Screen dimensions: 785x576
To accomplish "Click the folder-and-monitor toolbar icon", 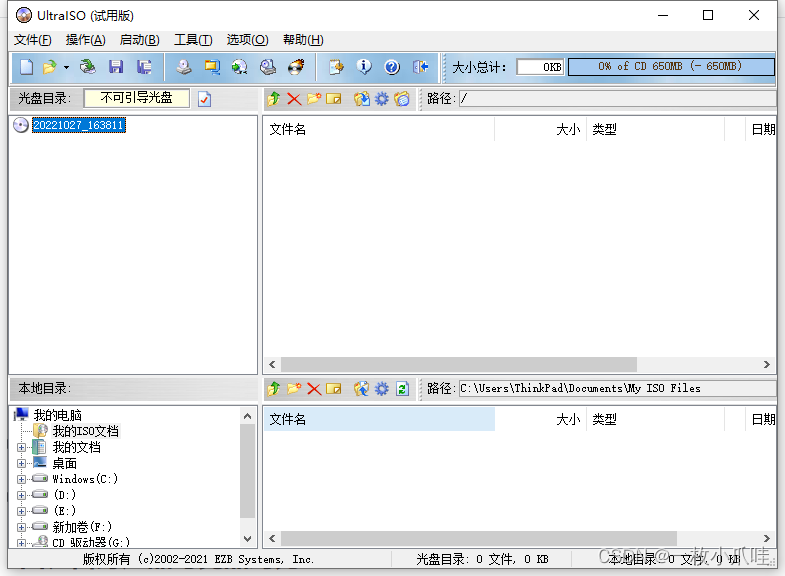I will tap(212, 67).
